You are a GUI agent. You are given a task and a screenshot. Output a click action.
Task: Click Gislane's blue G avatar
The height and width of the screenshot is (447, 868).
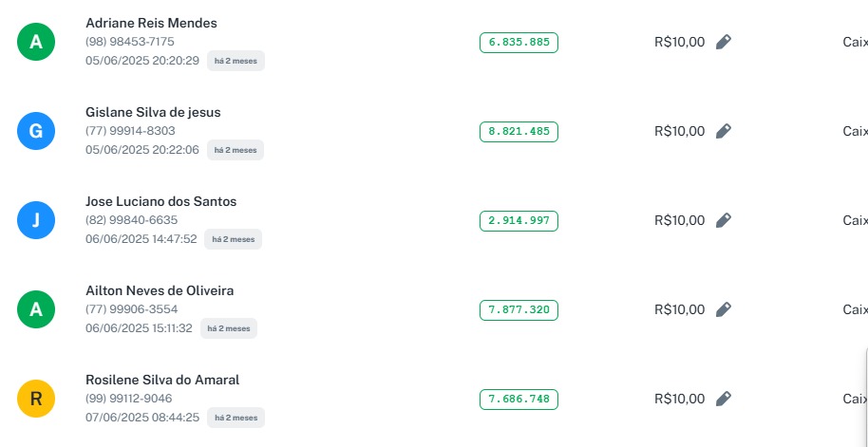click(x=36, y=131)
